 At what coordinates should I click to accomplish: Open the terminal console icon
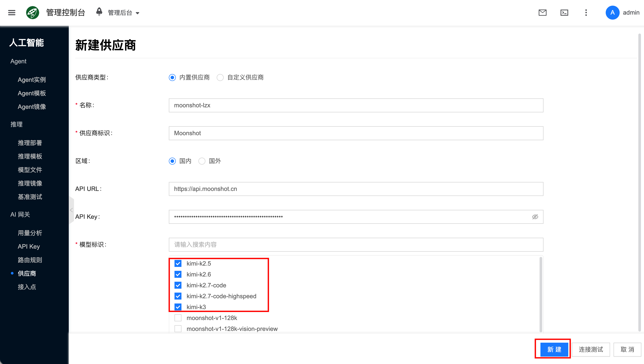click(564, 13)
